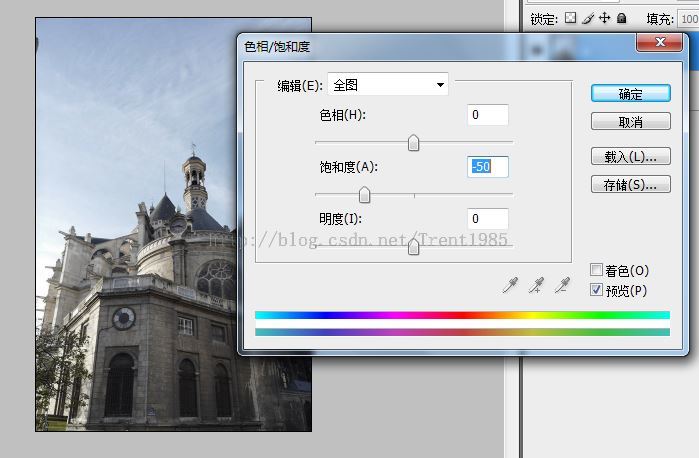Click the 明度(I) lightness slider handle
This screenshot has width=699, height=458.
click(413, 247)
